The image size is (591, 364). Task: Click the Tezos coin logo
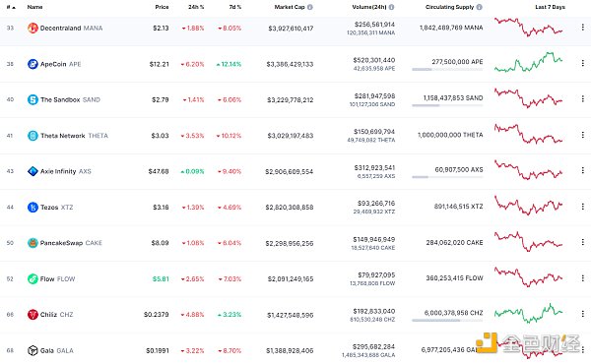click(33, 207)
